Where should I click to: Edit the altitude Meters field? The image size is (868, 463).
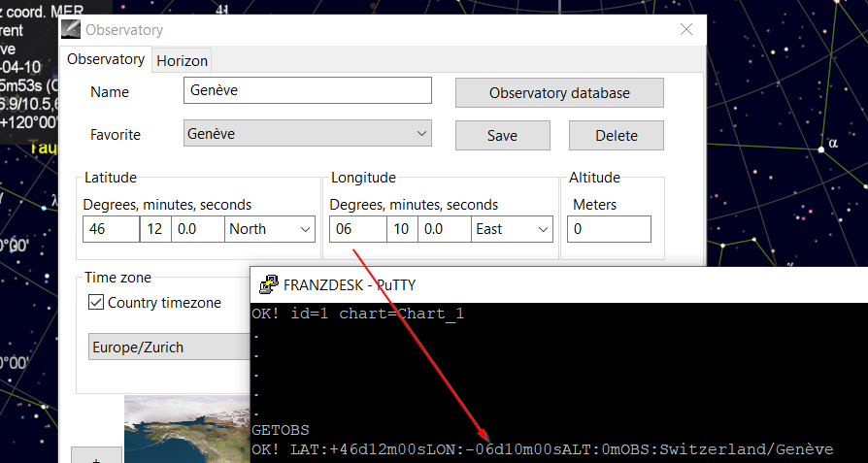point(609,229)
